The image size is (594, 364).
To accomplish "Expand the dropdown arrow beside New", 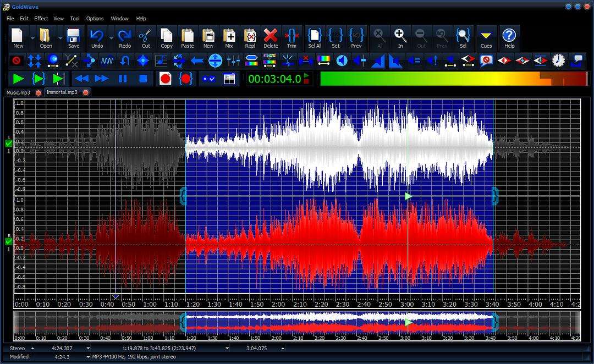I will (x=32, y=38).
